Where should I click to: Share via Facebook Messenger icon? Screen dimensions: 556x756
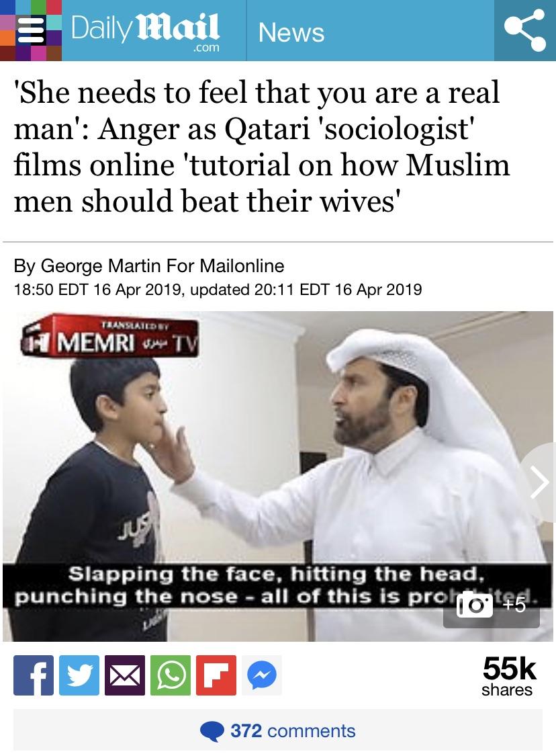(262, 675)
